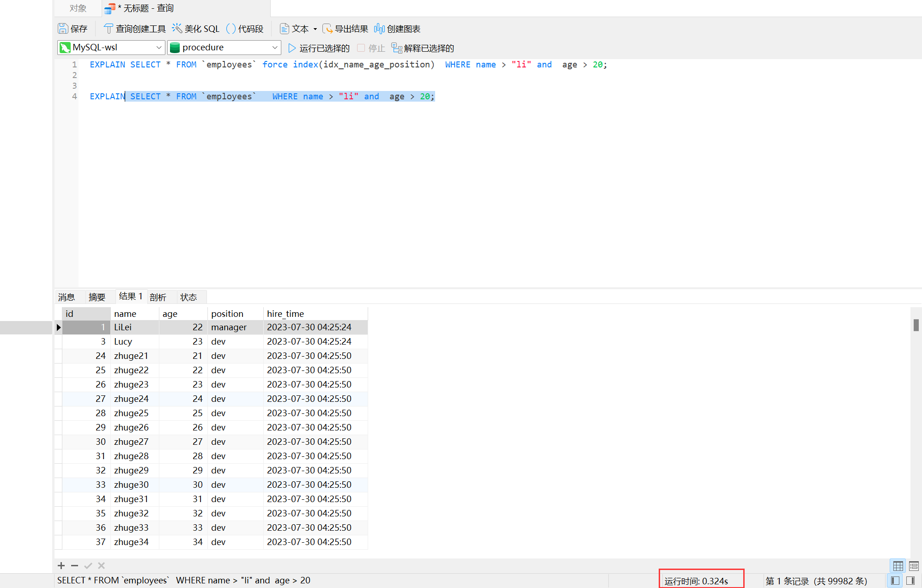Select the zhuge24 cell in the results

[132, 399]
